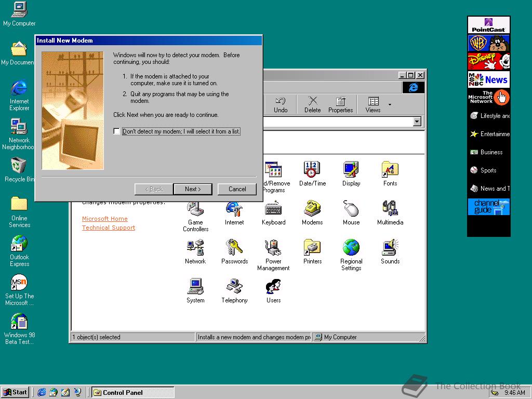532x399 pixels.
Task: Open the MSNBC News channel
Action: click(488, 79)
